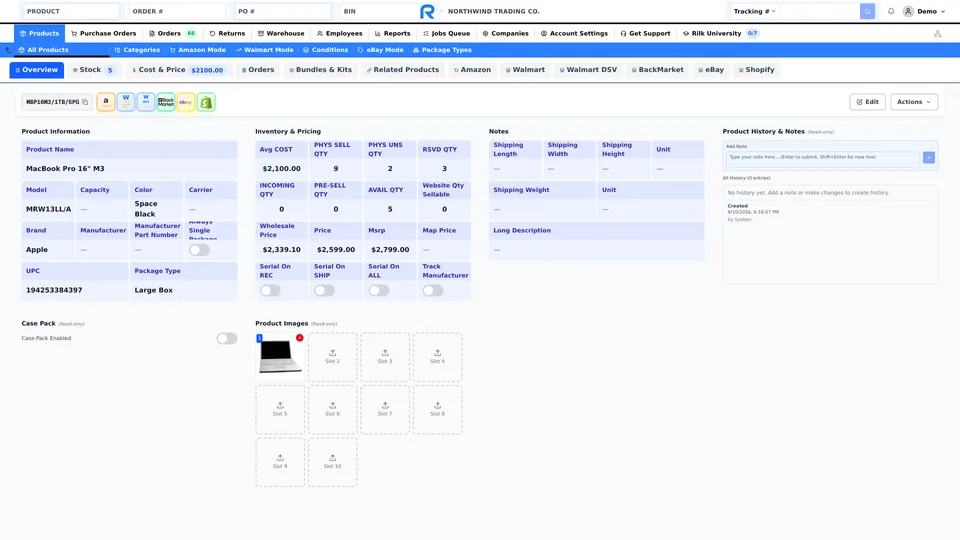Click upload icon in Slot 3

pyautogui.click(x=385, y=353)
